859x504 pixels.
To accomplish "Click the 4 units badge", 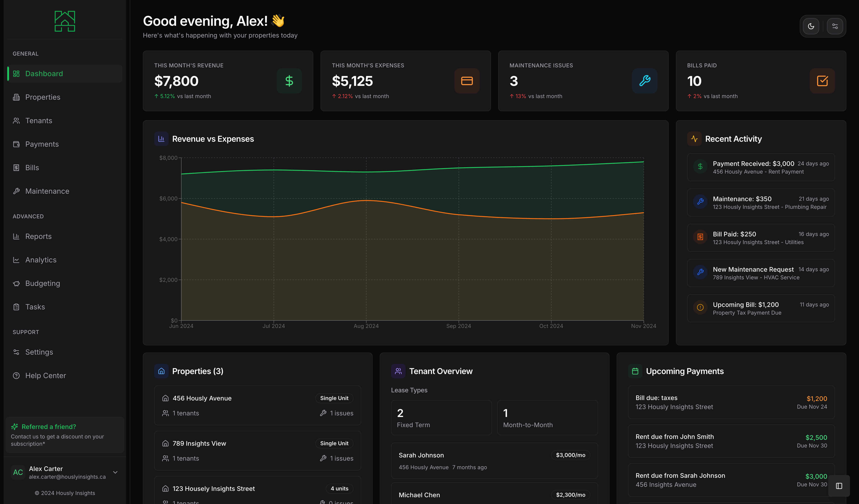I will pos(340,489).
